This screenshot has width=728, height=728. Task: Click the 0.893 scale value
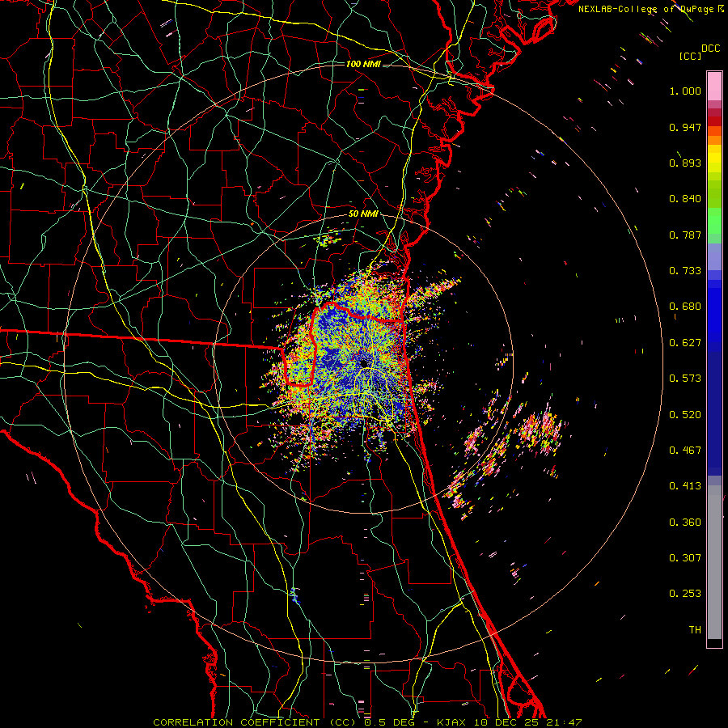(x=685, y=163)
